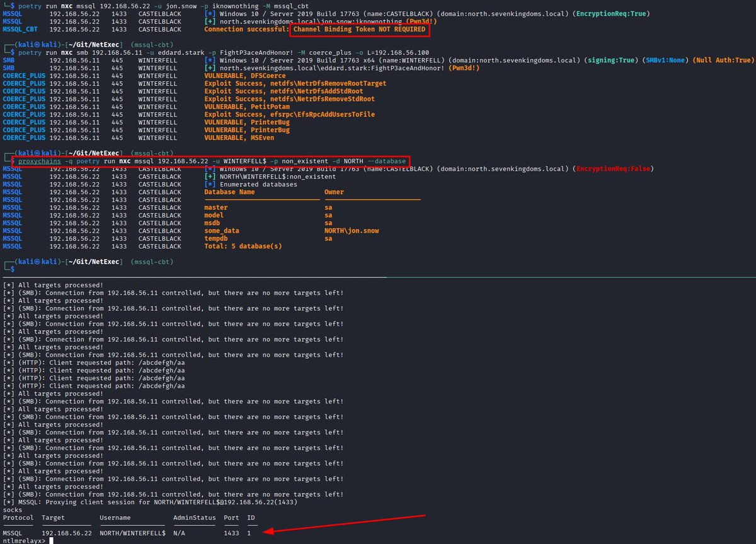
Task: Click 'Connection successful:' in the MSSQL_CBT row
Action: pos(247,29)
